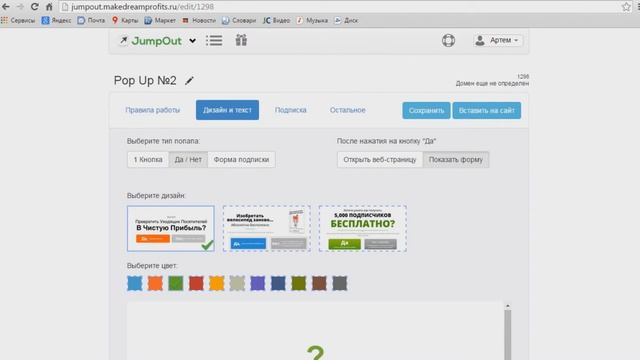Open the popup list icon

(x=214, y=40)
